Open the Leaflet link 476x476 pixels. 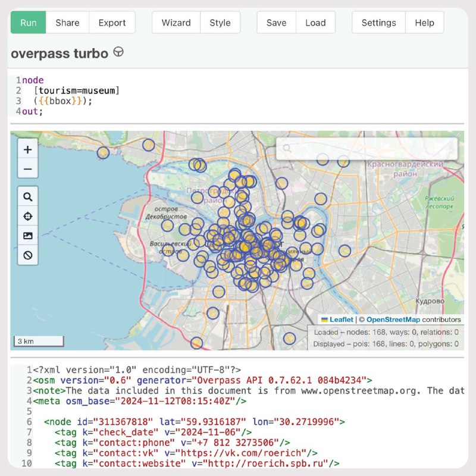(341, 320)
